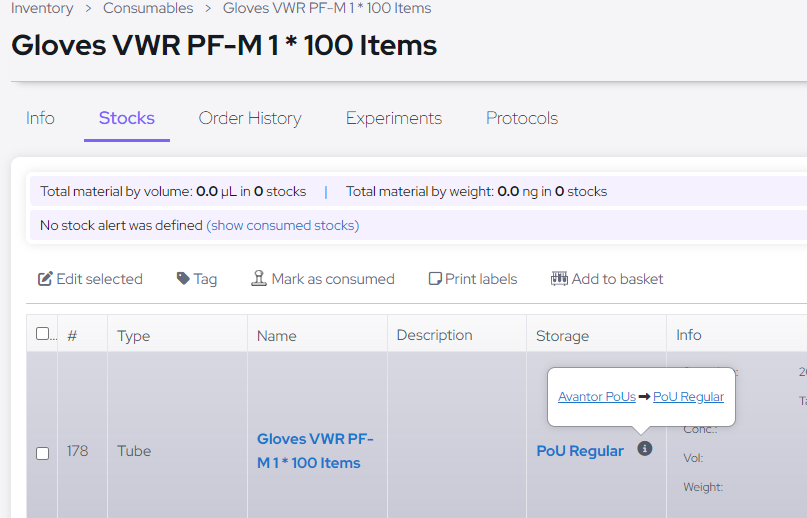This screenshot has width=807, height=518.
Task: Open Consumables from the breadcrumb
Action: tap(148, 8)
